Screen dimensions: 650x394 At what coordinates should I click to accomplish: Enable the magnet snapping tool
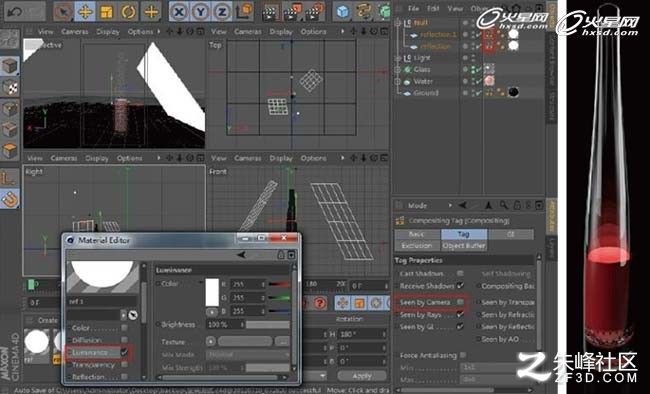(x=10, y=199)
